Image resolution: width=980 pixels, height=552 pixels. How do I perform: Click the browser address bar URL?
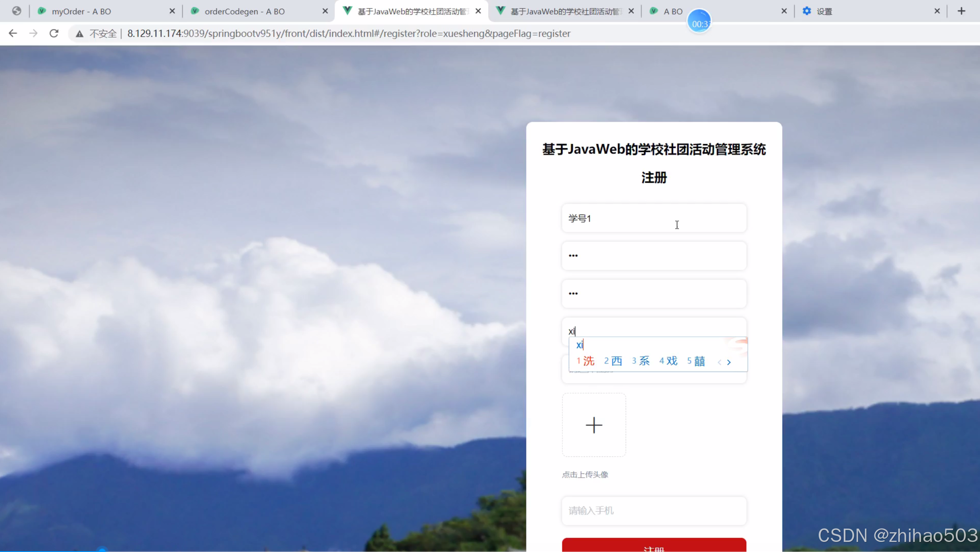coord(347,33)
